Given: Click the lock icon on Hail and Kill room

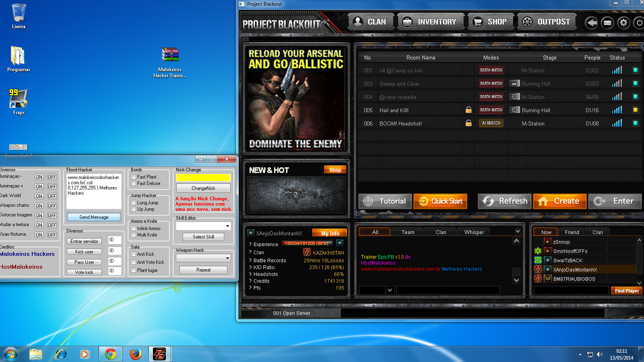Looking at the screenshot, I should tap(469, 110).
